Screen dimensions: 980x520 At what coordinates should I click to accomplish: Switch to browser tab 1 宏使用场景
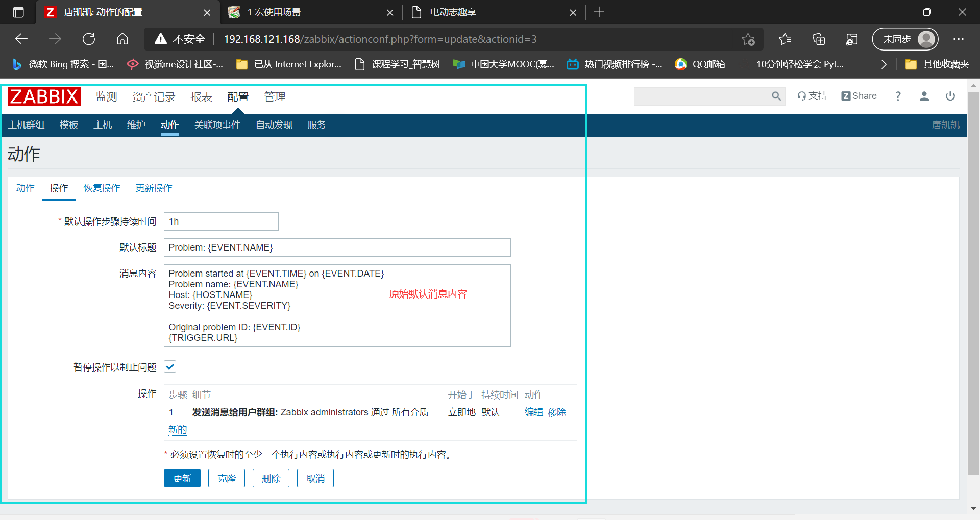(x=311, y=12)
